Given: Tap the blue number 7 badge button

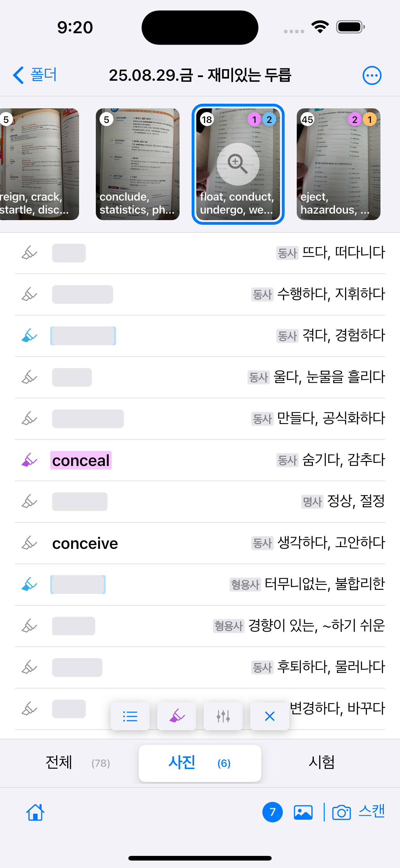Looking at the screenshot, I should [x=272, y=812].
